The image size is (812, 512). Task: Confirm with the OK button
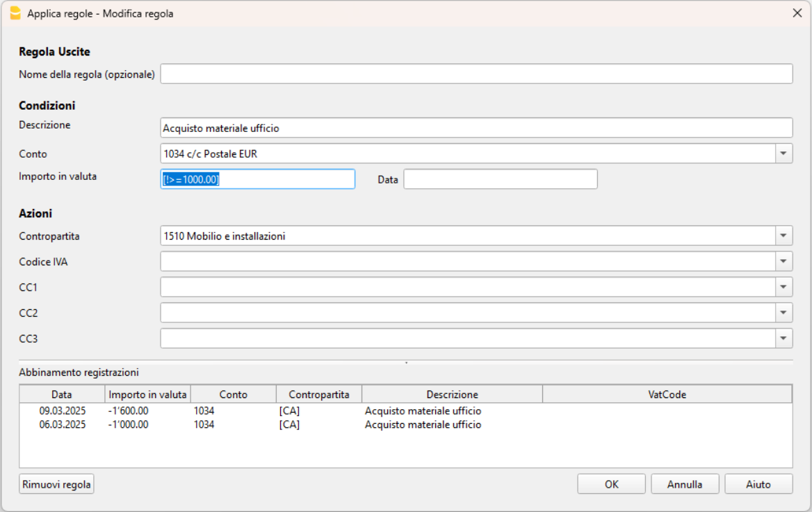pos(611,484)
